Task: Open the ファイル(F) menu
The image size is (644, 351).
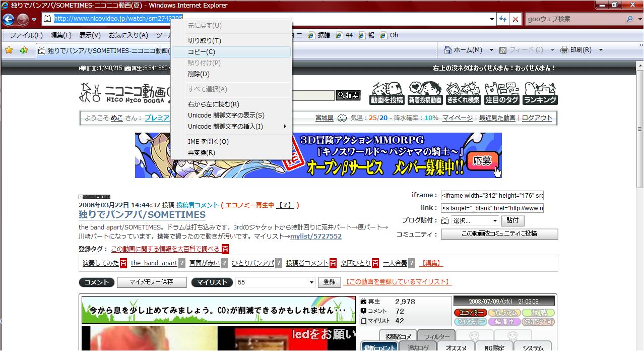Action: [x=26, y=35]
